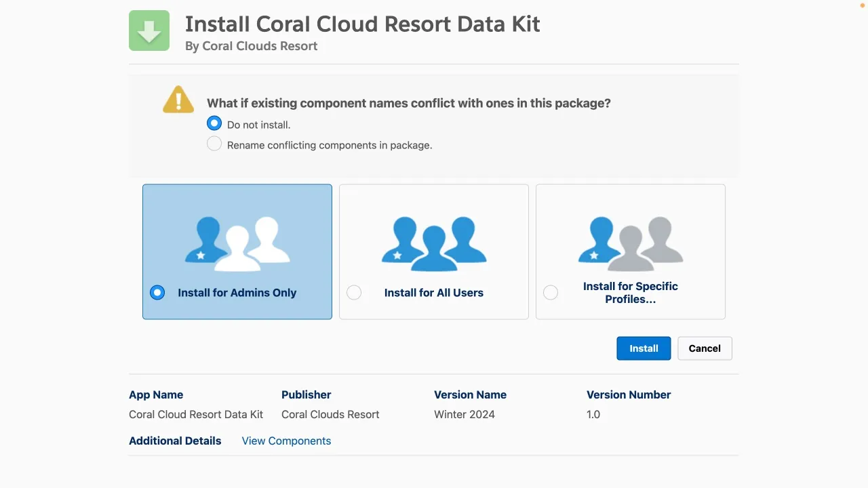
Task: Click the "Install for All Users" label text
Action: (434, 293)
